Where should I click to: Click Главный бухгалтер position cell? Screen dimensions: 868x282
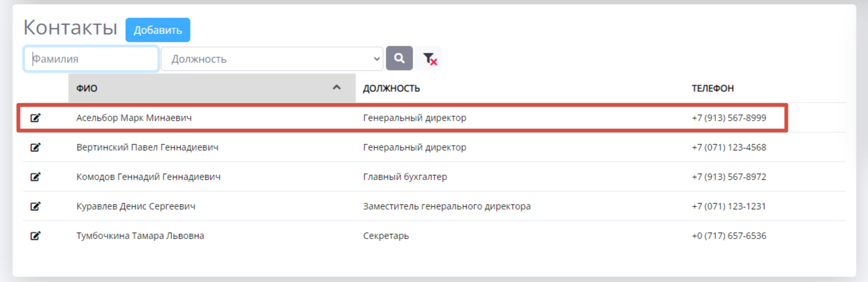405,177
